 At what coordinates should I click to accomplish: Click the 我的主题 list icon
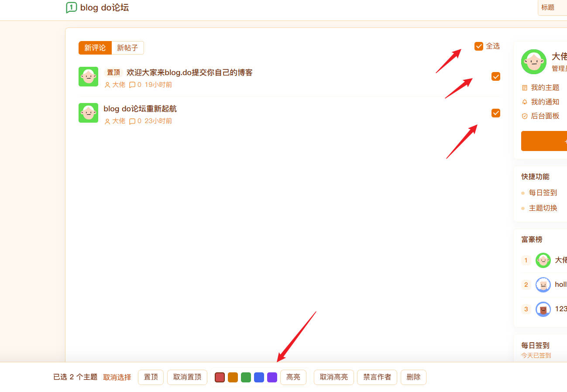tap(525, 88)
